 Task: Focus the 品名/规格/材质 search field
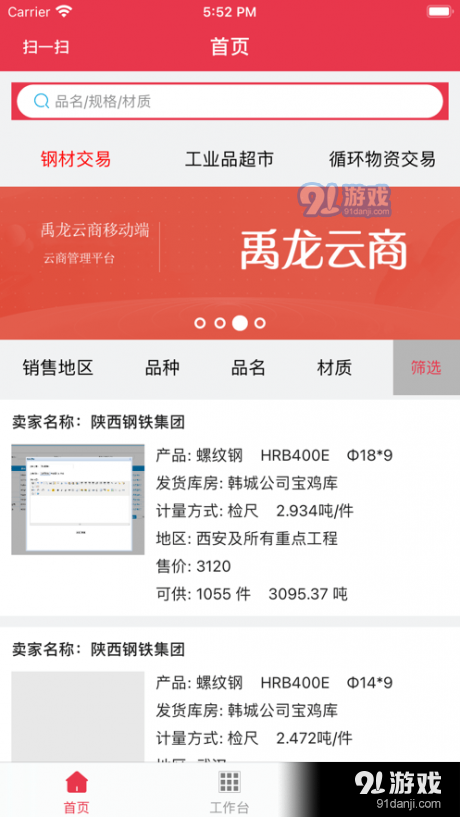(230, 101)
